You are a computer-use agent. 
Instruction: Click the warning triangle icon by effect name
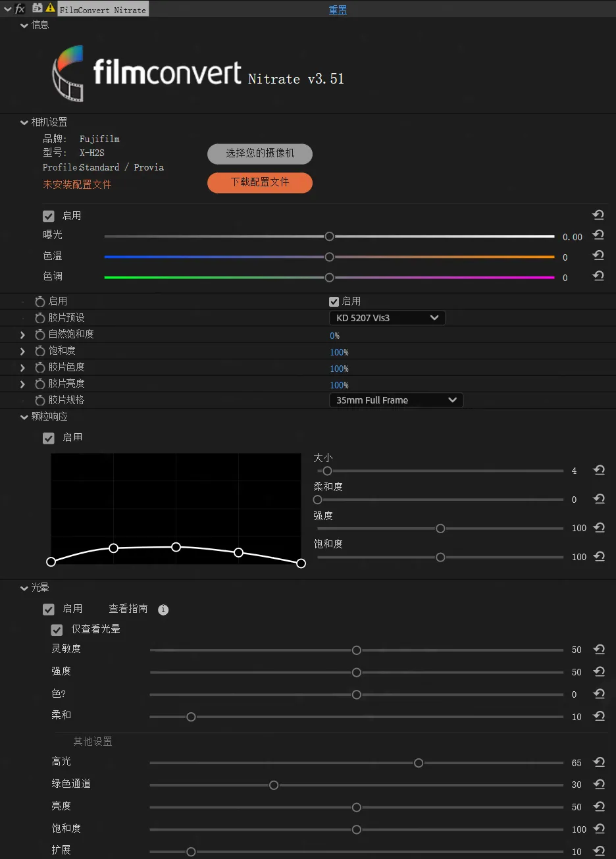[50, 9]
